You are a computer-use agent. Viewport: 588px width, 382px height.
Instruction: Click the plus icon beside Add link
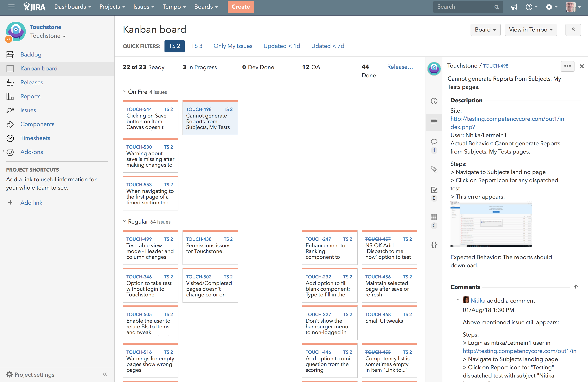click(10, 202)
